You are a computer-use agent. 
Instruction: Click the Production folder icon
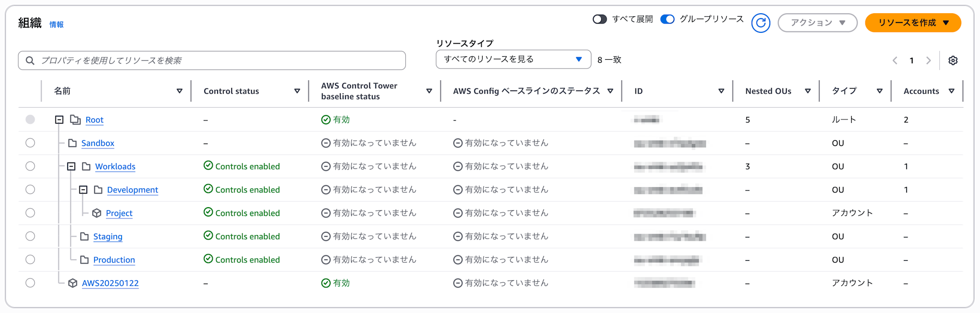[x=84, y=260]
